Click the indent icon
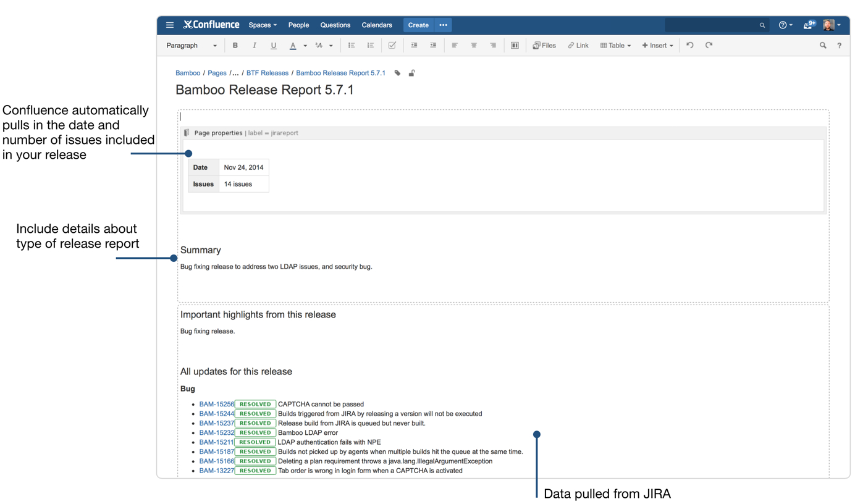 (433, 46)
